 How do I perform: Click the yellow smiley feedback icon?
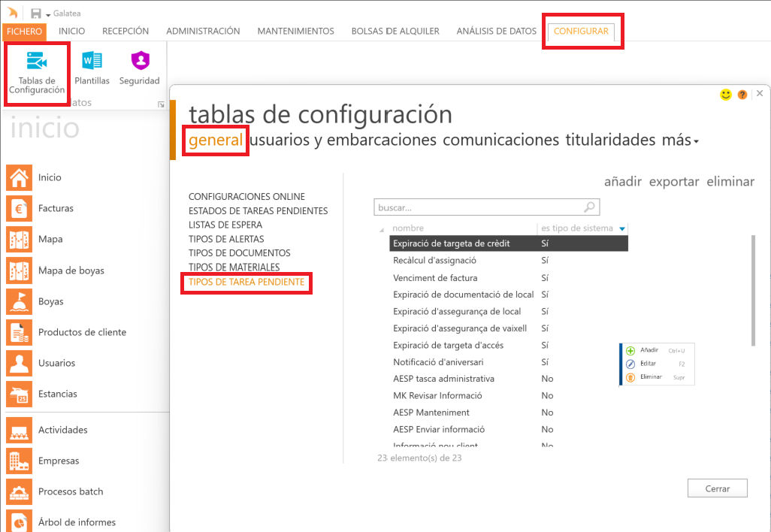(726, 95)
